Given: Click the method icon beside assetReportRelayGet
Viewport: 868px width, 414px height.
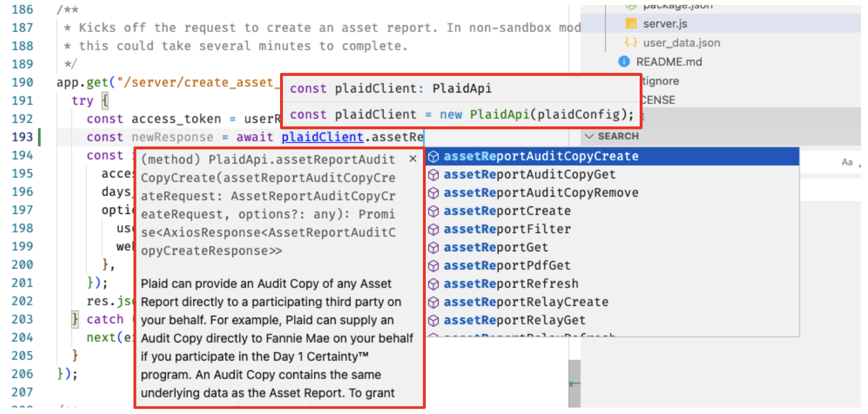Looking at the screenshot, I should [x=433, y=320].
